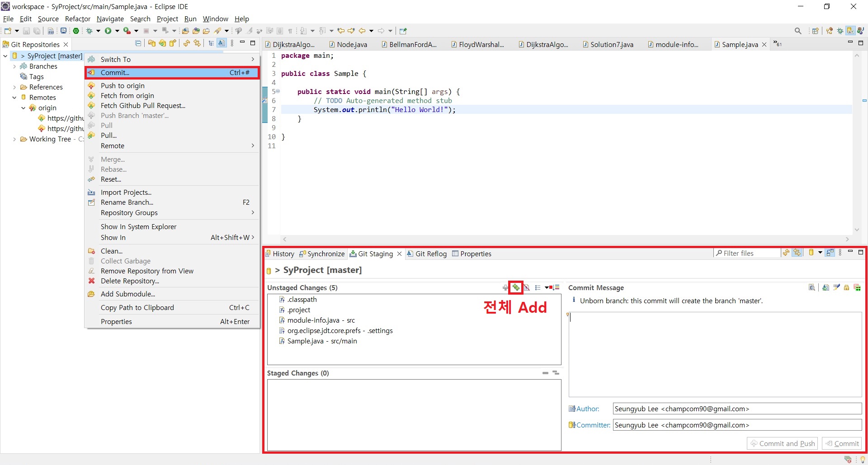Image resolution: width=868 pixels, height=465 pixels.
Task: Switch to the History tab
Action: click(x=280, y=254)
